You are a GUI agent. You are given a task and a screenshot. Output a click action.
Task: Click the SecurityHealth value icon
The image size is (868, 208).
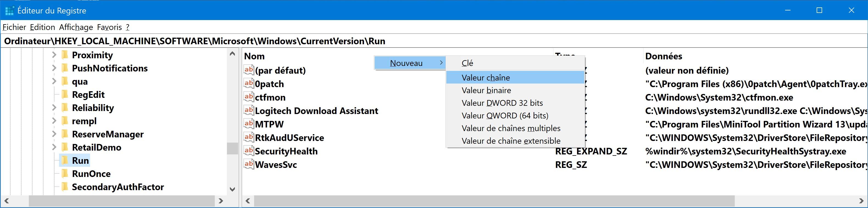click(249, 151)
